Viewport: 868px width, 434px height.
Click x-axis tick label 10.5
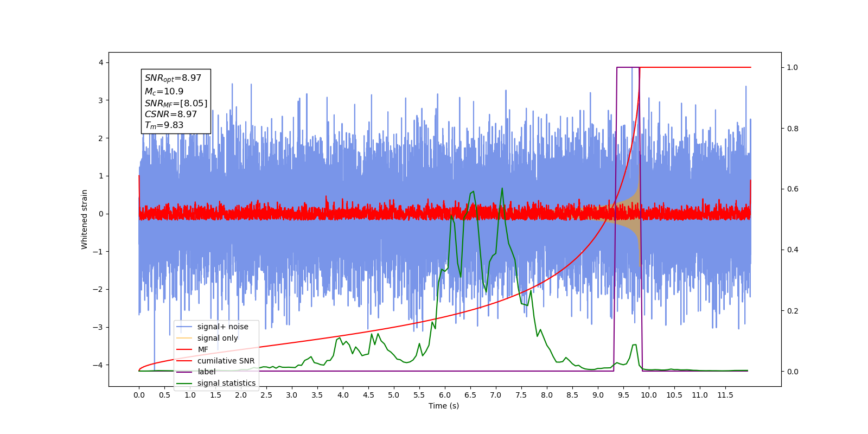674,395
